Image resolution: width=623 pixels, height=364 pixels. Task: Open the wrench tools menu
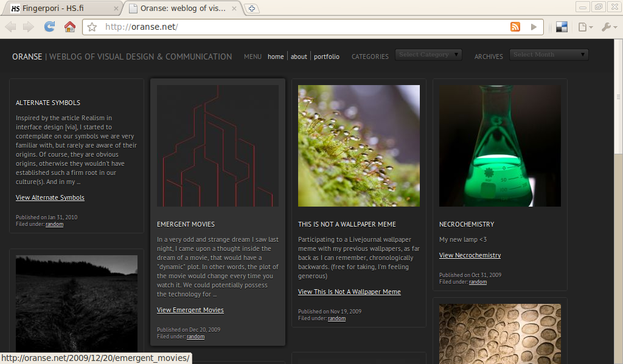tap(609, 27)
